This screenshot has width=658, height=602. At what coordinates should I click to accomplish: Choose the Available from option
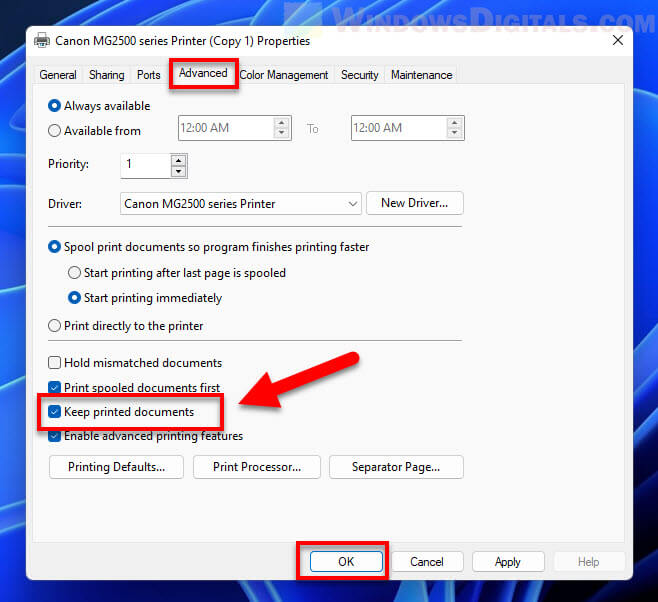pos(55,131)
